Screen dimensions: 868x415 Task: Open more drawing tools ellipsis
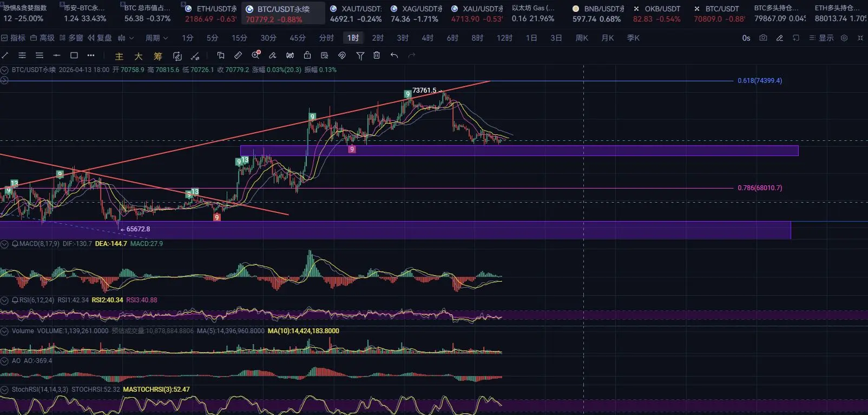(91, 55)
